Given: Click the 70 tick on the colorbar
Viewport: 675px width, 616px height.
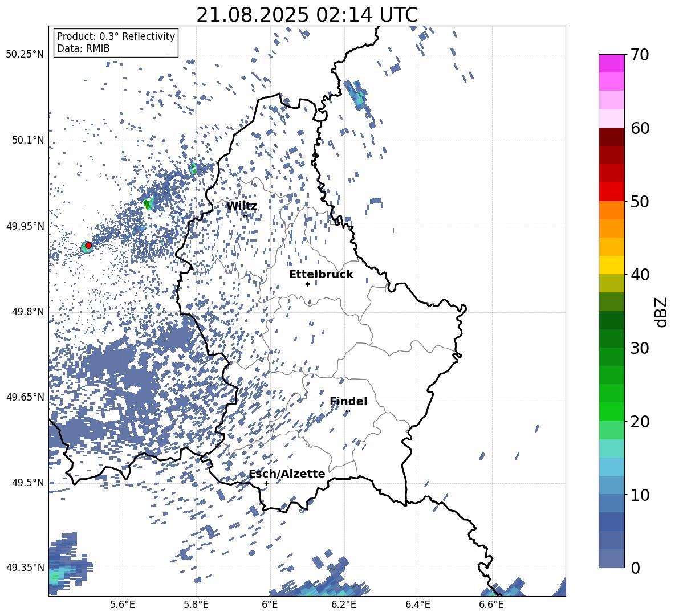Looking at the screenshot, I should pyautogui.click(x=640, y=55).
